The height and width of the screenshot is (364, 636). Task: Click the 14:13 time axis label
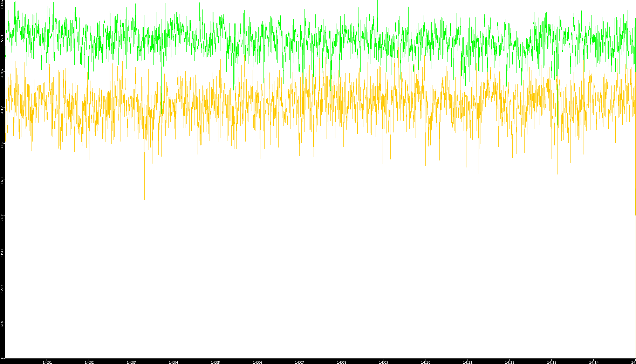coord(552,362)
